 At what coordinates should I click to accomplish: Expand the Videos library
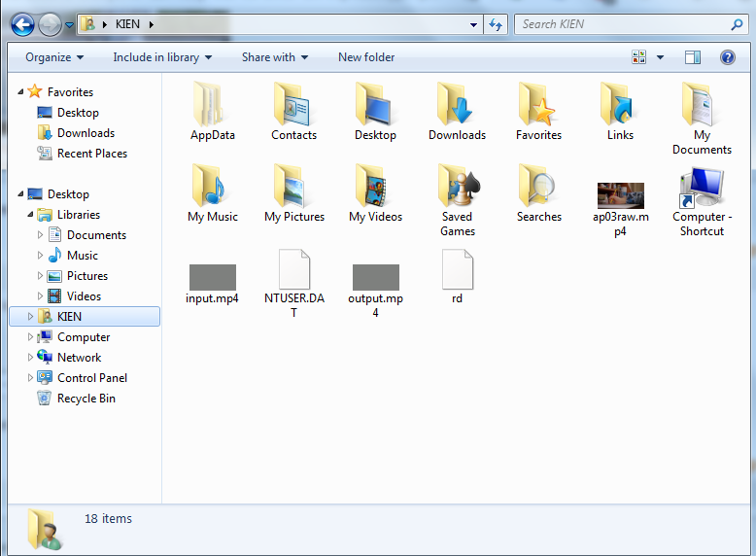point(40,295)
